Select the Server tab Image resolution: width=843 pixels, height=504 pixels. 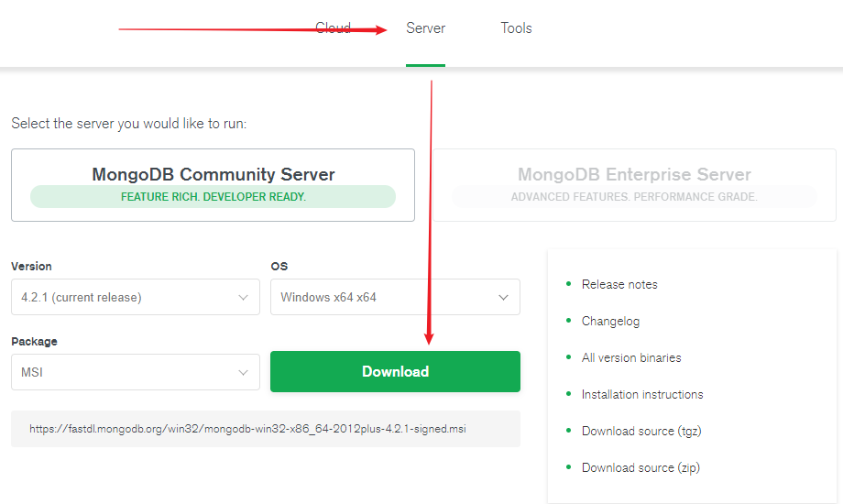[425, 28]
